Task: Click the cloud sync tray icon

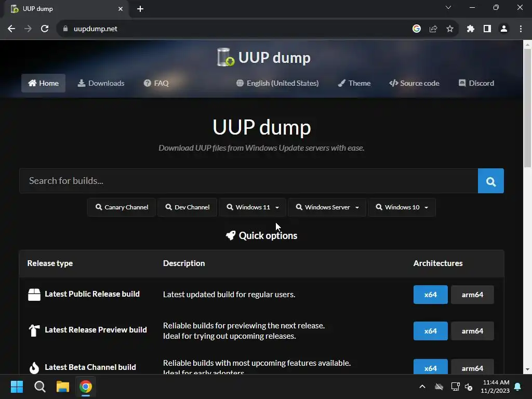Action: click(x=439, y=387)
